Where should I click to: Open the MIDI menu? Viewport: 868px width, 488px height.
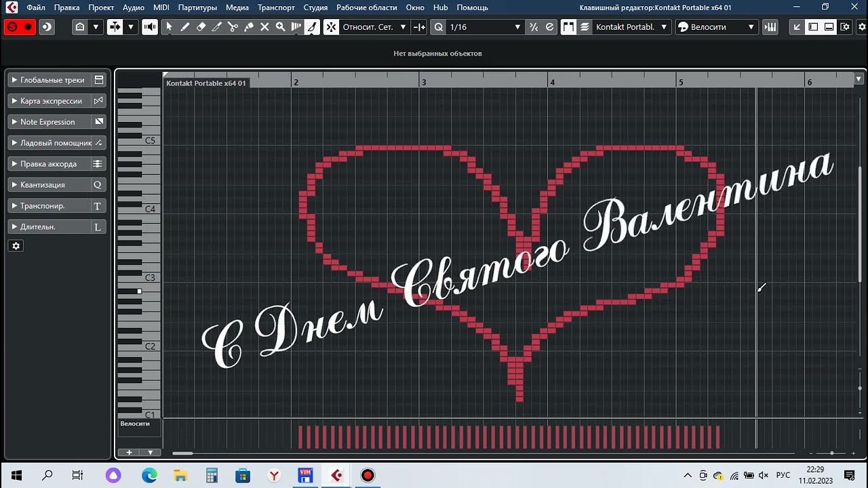tap(161, 7)
